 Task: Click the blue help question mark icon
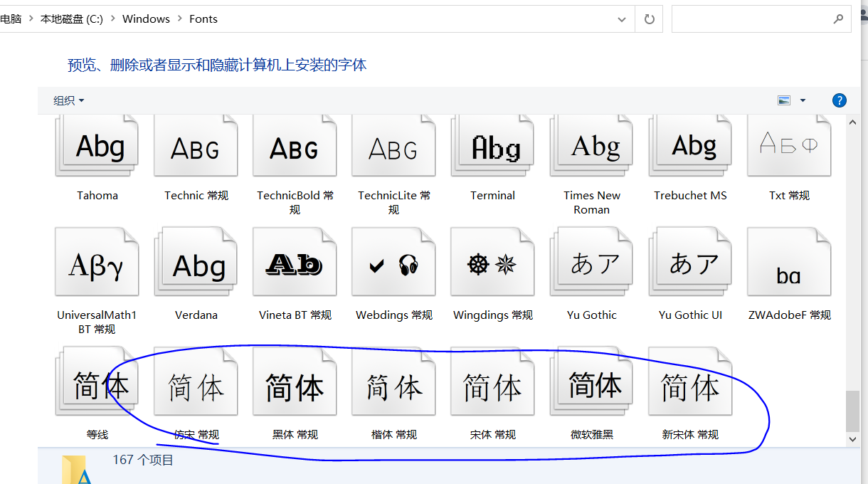(840, 100)
